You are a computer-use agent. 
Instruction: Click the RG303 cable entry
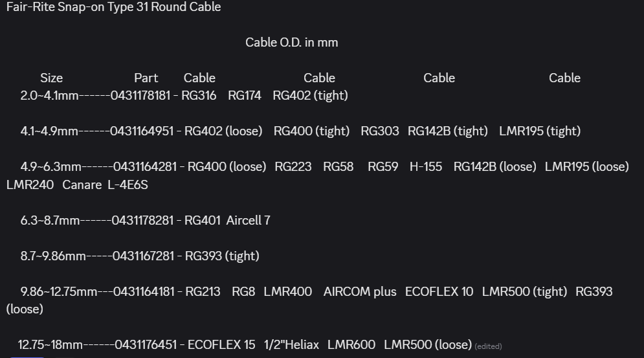coord(380,131)
